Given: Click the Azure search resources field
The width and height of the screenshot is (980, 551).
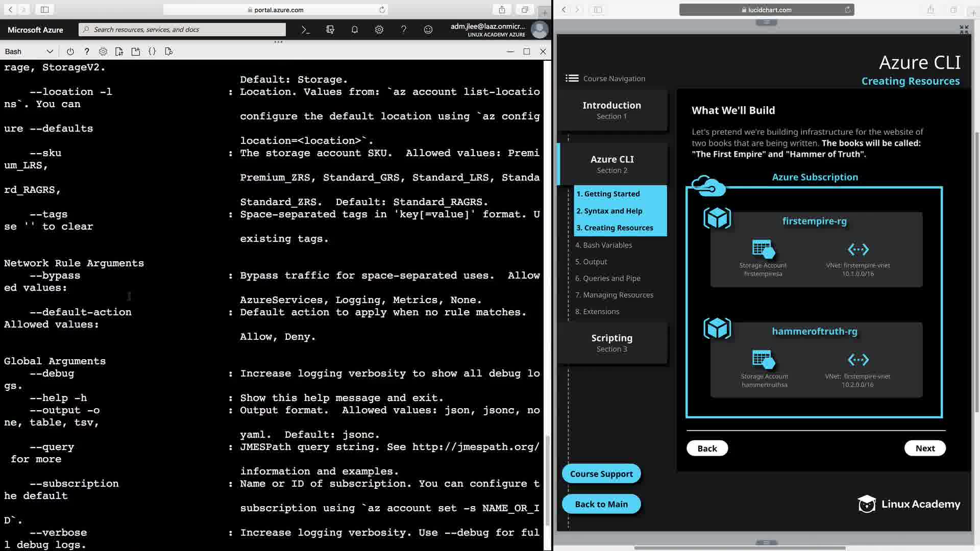Looking at the screenshot, I should click(x=184, y=30).
